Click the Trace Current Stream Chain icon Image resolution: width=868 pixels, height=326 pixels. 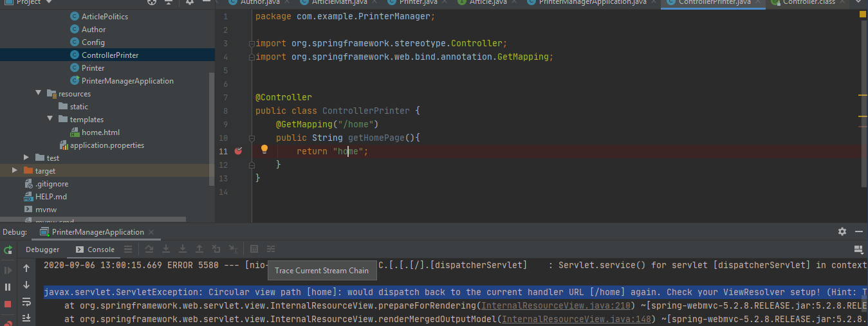coord(271,249)
